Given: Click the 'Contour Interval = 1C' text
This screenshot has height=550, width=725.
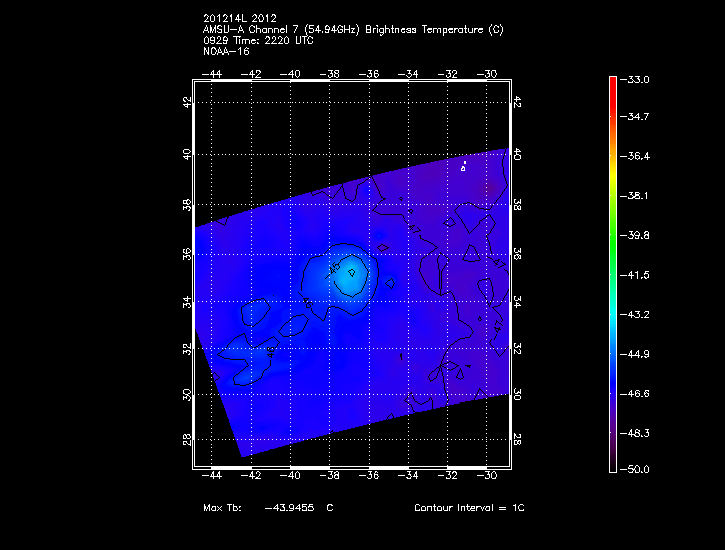Looking at the screenshot, I should 469,508.
